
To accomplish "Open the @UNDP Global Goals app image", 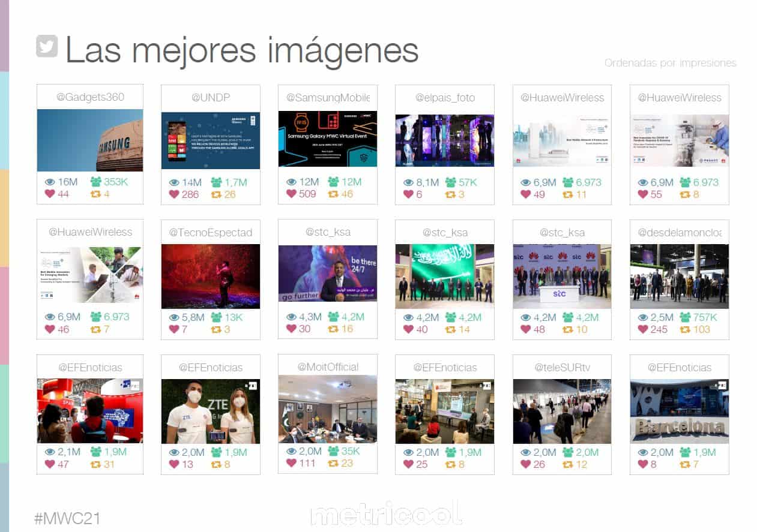I will [211, 140].
